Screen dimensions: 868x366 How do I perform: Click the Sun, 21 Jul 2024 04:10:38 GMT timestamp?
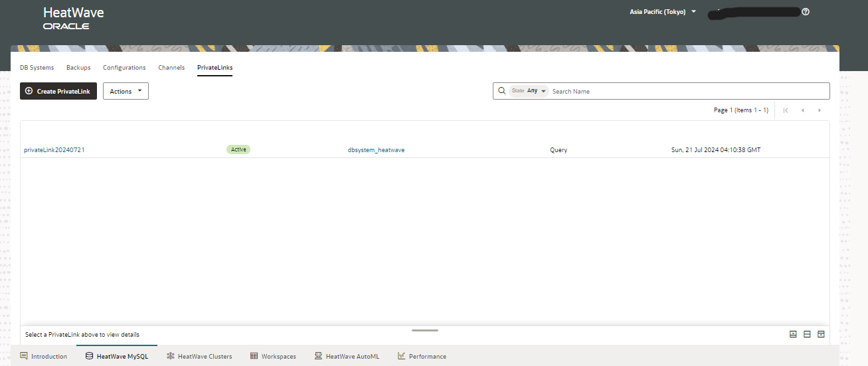[716, 150]
